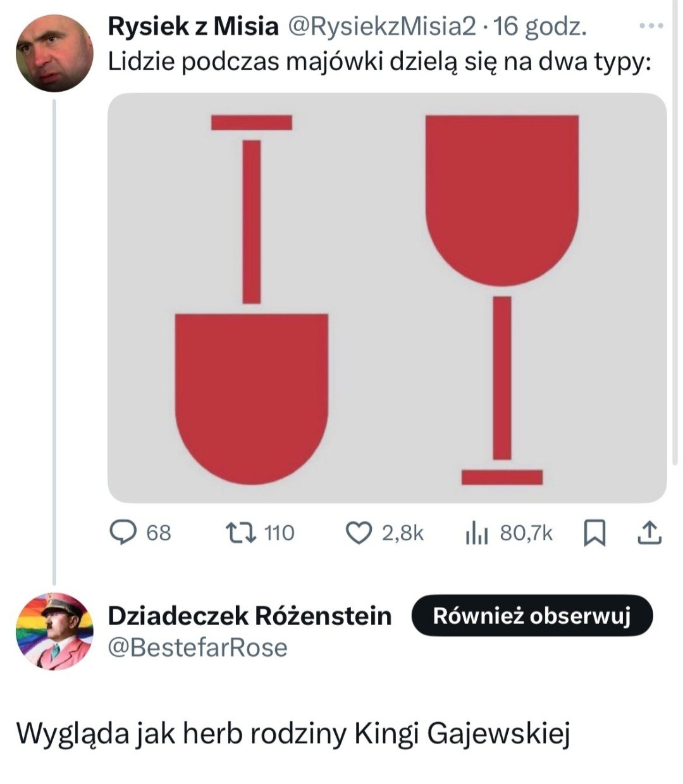The image size is (683, 784).
Task: Tap Dziadeczek Różenstein's rainbow avatar
Action: click(x=54, y=630)
